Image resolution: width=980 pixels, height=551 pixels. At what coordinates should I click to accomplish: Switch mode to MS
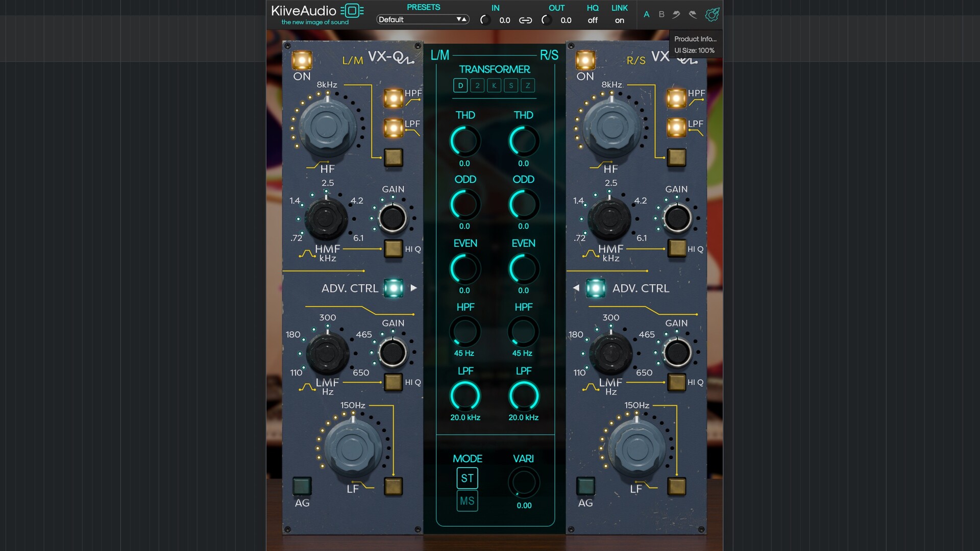pyautogui.click(x=467, y=501)
